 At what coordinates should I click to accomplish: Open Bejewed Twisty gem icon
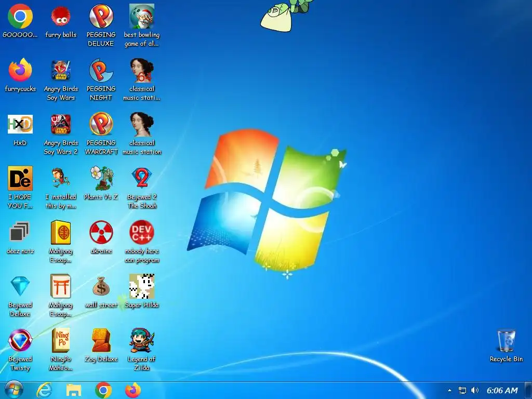pyautogui.click(x=20, y=340)
